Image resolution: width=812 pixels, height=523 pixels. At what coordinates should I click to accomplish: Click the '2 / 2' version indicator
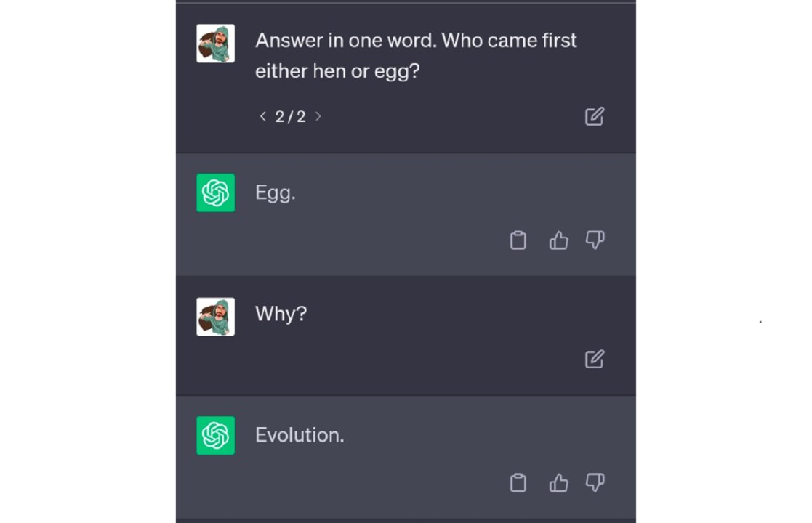point(290,116)
